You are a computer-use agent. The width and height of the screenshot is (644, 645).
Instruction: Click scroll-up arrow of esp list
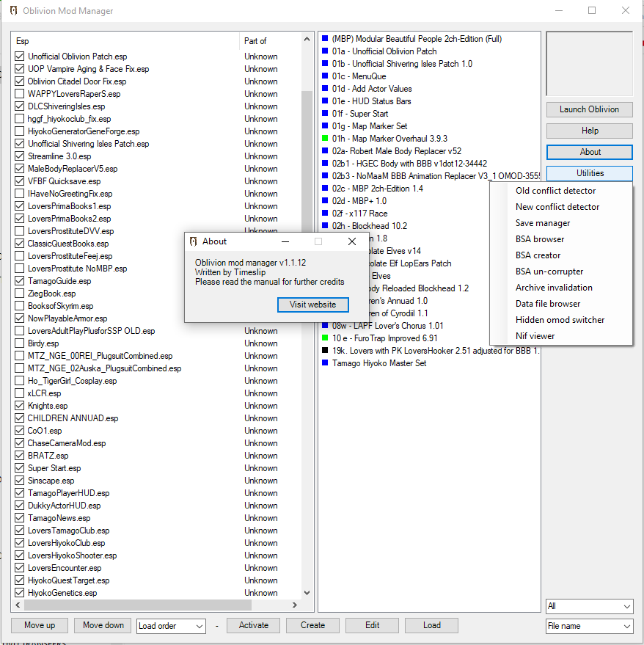[307, 39]
